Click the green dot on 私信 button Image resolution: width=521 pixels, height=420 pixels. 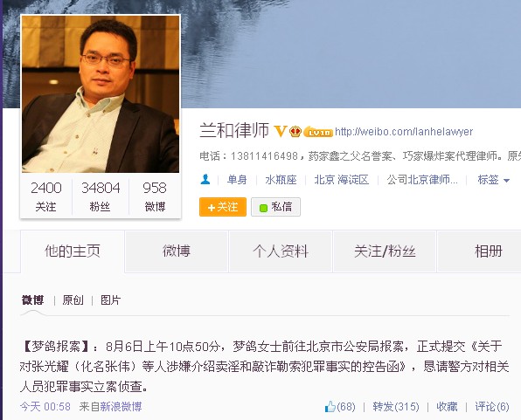(263, 208)
